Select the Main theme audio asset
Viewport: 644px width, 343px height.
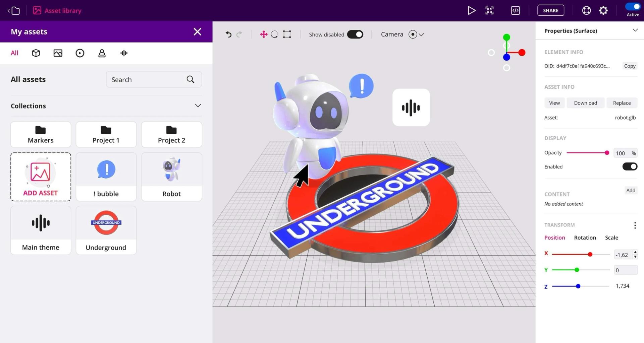[41, 230]
